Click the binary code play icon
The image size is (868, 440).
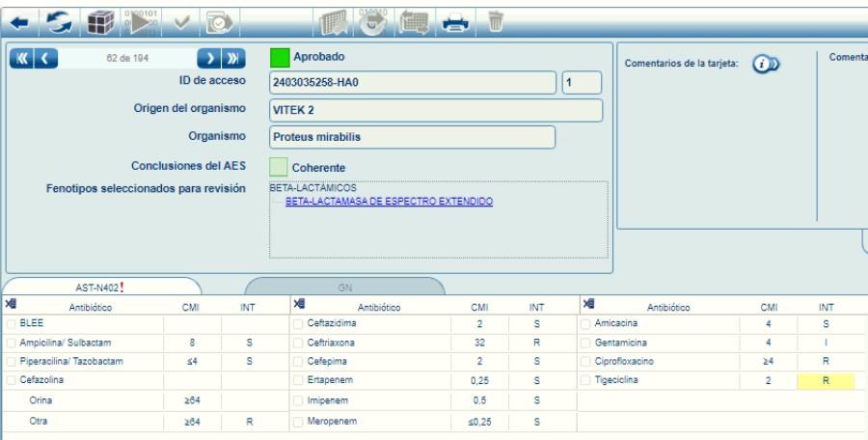[x=140, y=20]
